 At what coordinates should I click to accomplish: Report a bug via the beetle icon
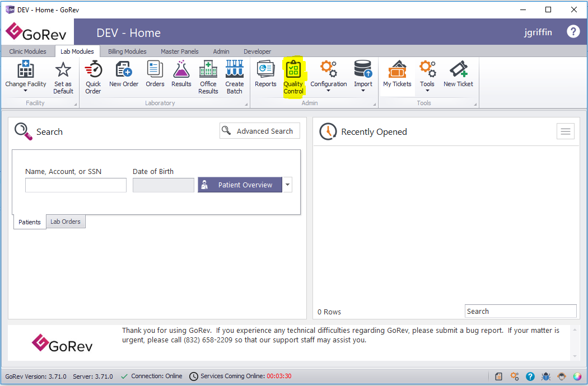[545, 376]
